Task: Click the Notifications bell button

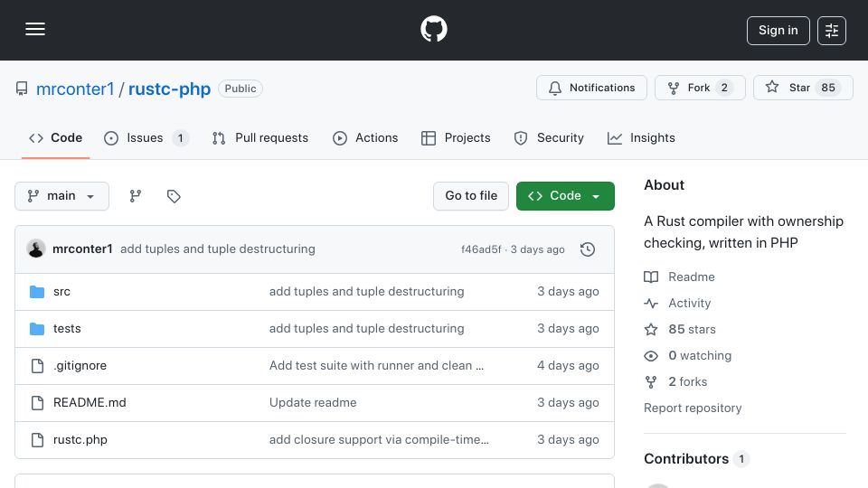Action: [x=591, y=88]
